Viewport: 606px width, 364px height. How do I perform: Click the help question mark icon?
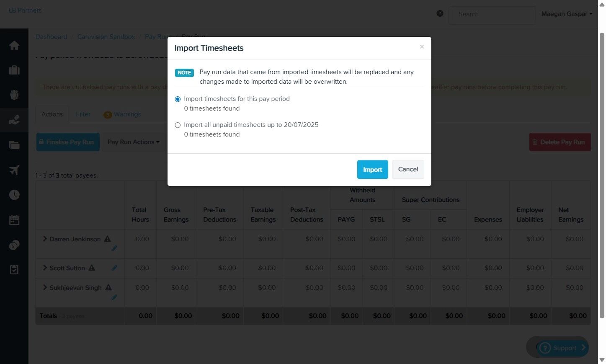[440, 13]
